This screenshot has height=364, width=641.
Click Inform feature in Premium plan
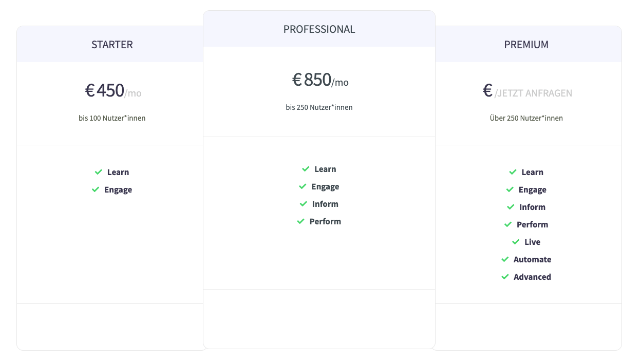pyautogui.click(x=532, y=207)
